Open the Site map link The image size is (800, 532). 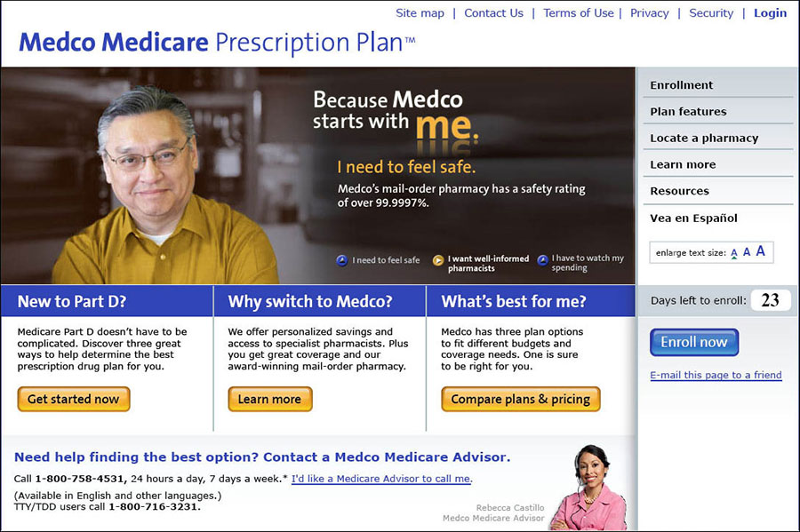[x=420, y=13]
